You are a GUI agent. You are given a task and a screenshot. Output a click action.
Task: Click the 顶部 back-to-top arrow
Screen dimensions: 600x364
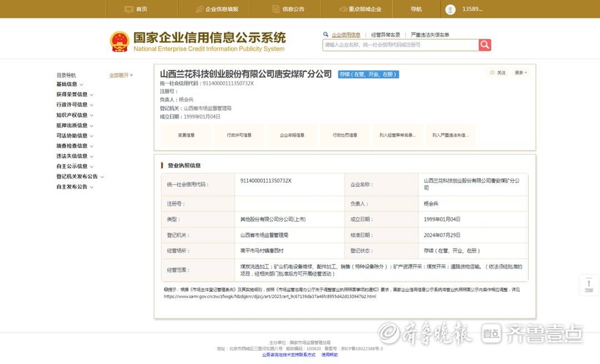point(589,285)
